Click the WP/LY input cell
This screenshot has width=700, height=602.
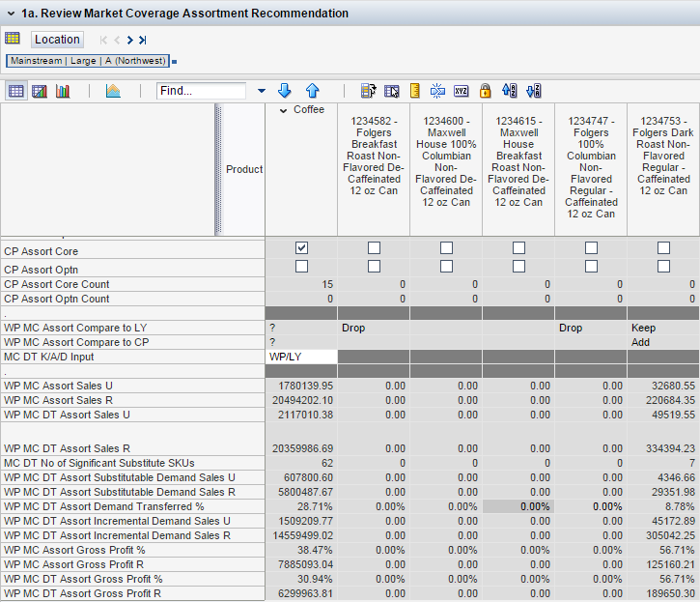(x=301, y=357)
